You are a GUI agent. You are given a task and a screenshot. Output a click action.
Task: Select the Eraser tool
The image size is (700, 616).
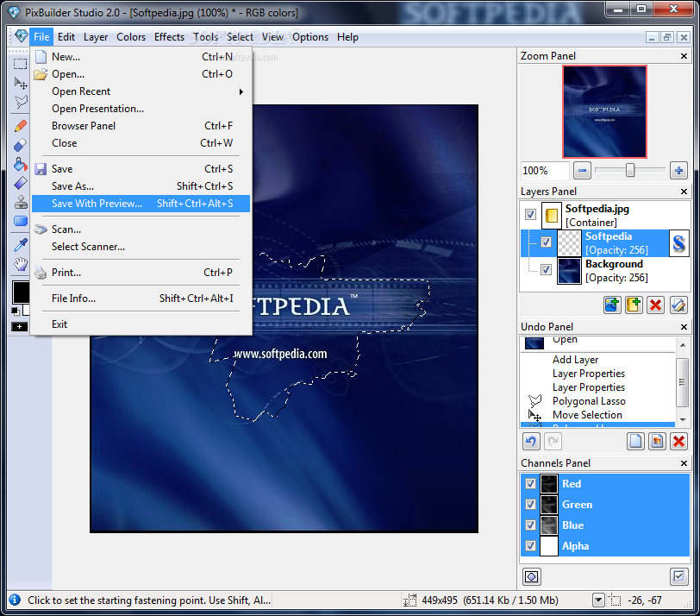pyautogui.click(x=20, y=145)
